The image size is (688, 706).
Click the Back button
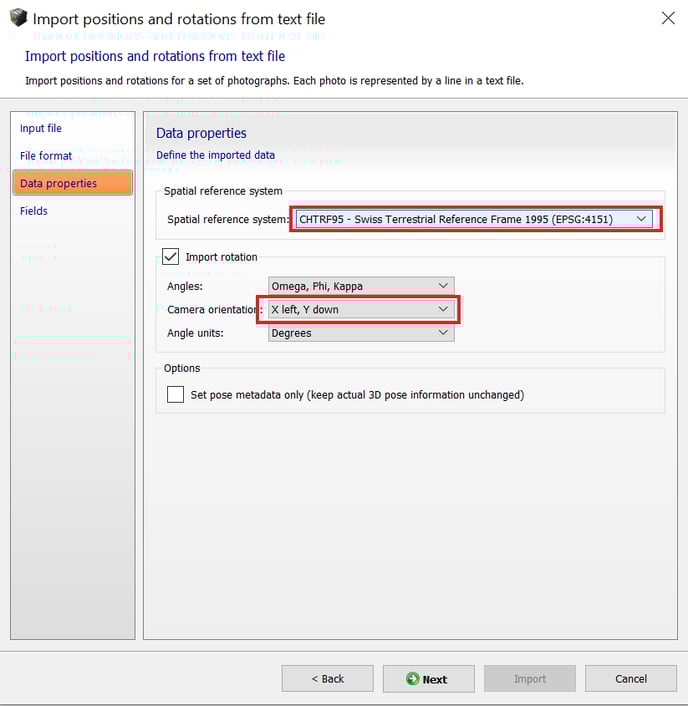[327, 679]
